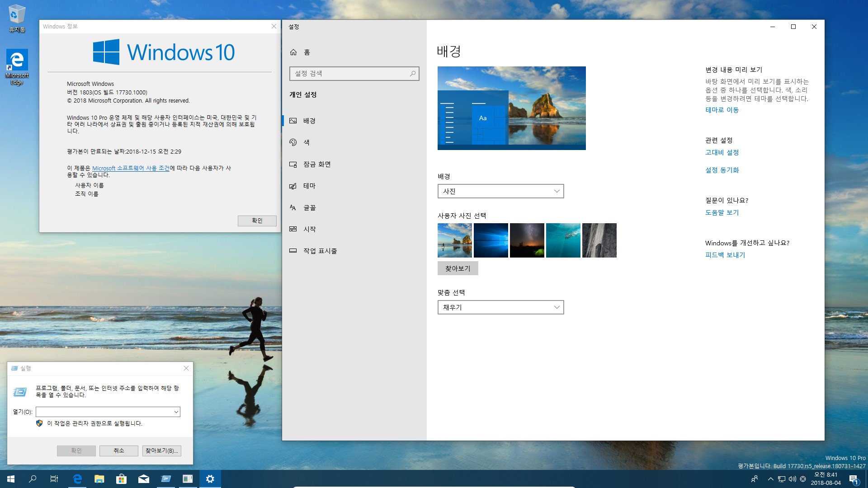Click 찾아보기(B)... in the Run dialog
This screenshot has width=868, height=488.
click(x=161, y=450)
